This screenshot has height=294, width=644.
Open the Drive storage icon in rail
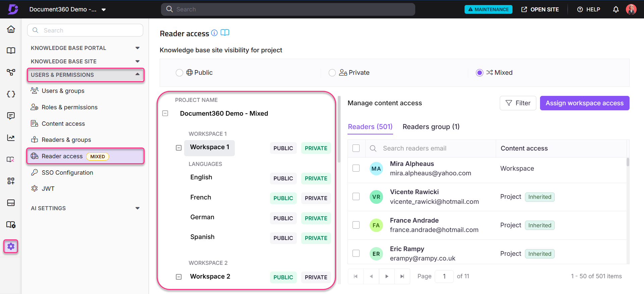tap(11, 203)
